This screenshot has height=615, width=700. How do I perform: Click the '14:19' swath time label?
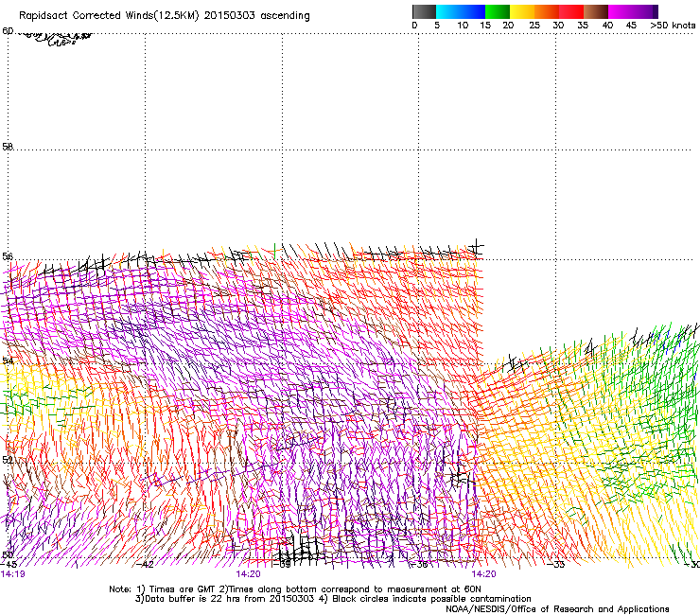pos(13,574)
